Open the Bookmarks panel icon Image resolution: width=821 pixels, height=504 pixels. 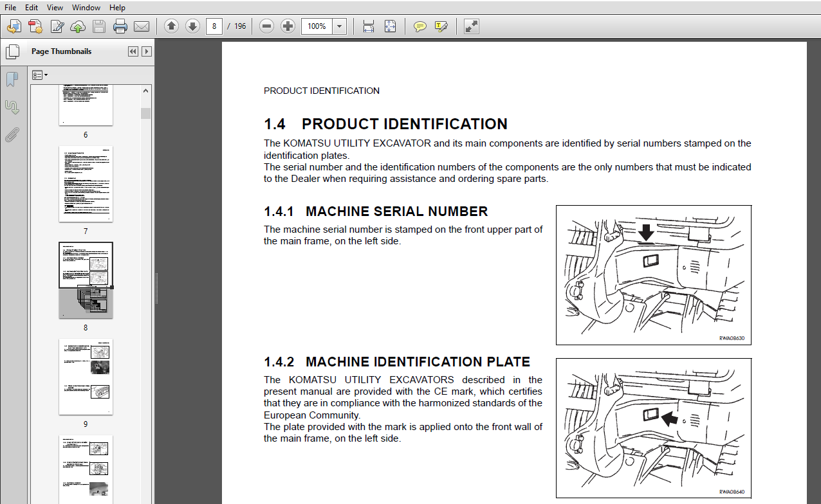tap(12, 79)
